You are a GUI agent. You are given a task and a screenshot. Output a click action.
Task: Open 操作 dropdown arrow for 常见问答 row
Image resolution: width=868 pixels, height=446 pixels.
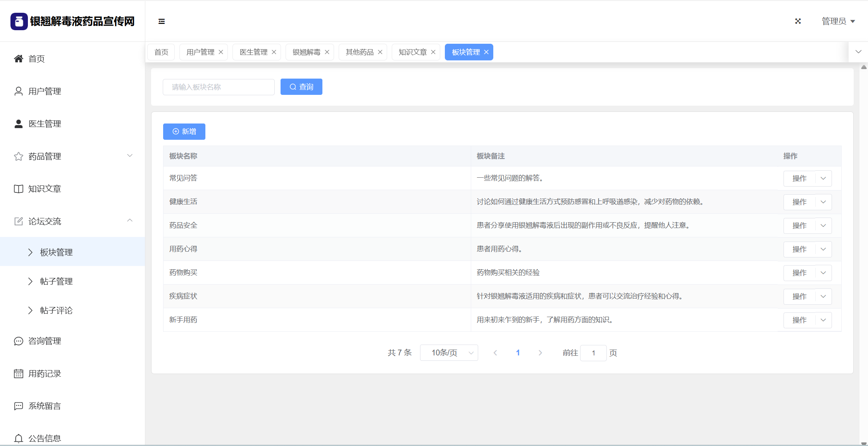(x=823, y=178)
